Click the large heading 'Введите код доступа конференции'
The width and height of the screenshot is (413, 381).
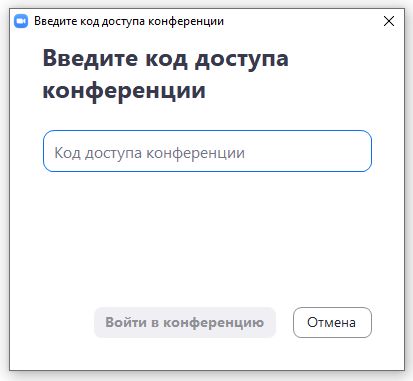point(166,74)
